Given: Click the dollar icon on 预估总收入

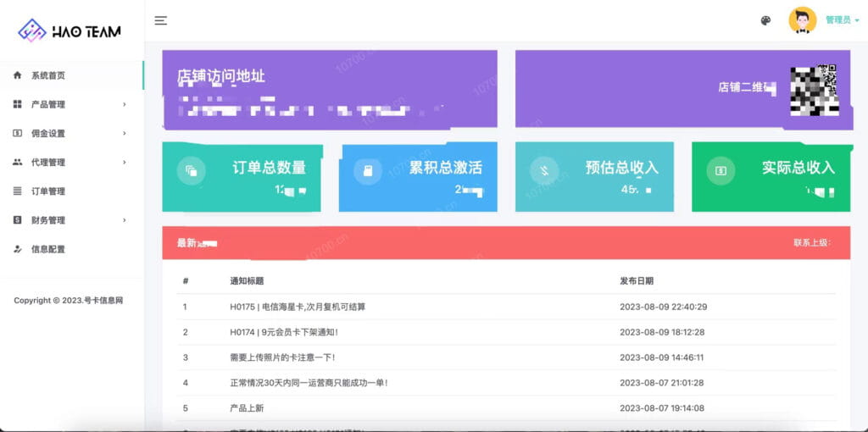Looking at the screenshot, I should pos(544,171).
